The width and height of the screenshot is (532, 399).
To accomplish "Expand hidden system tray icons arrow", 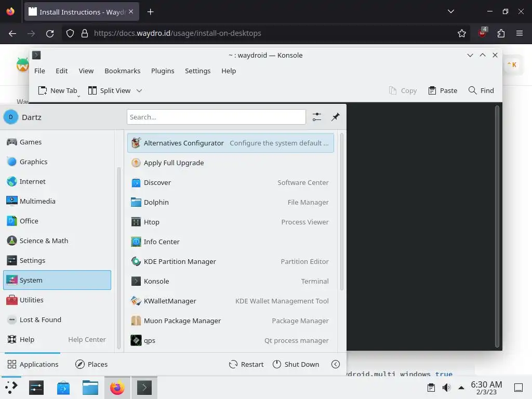I will click(x=461, y=388).
